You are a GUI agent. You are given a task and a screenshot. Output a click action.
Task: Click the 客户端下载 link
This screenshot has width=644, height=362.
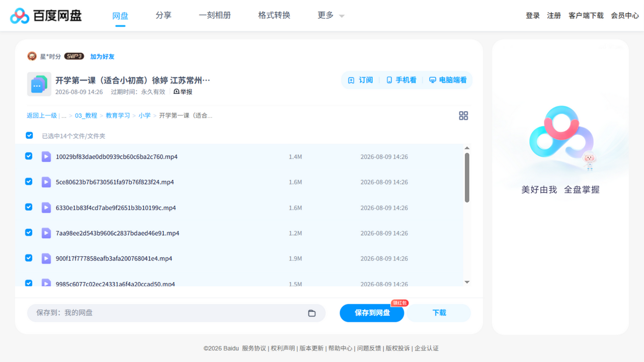tap(586, 16)
